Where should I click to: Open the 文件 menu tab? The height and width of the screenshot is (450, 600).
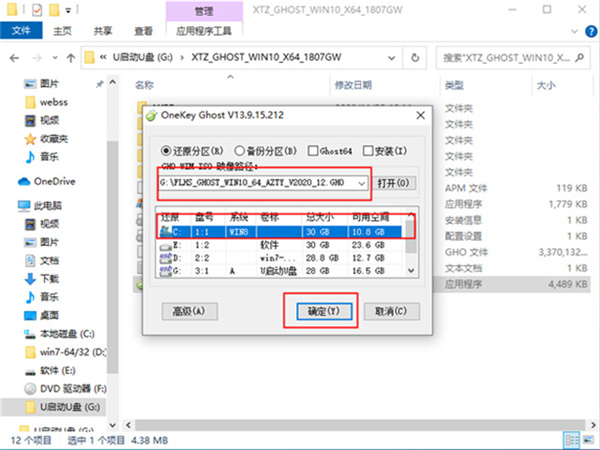tap(21, 31)
